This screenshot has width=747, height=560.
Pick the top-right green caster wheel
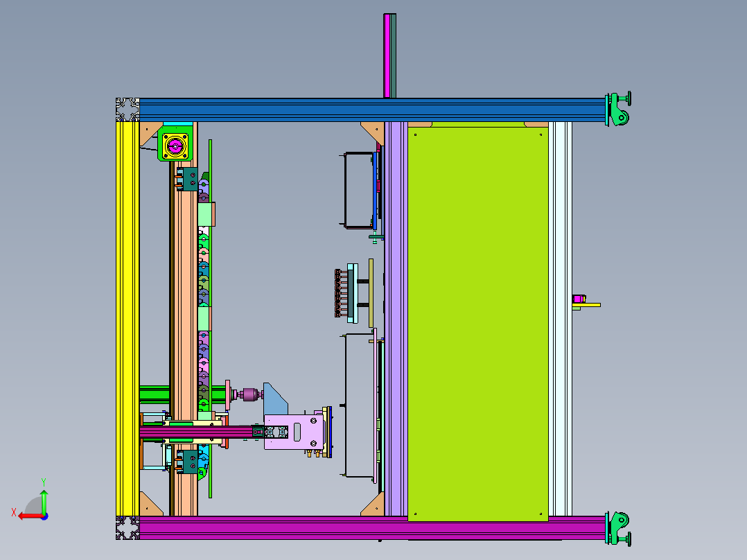618,109
